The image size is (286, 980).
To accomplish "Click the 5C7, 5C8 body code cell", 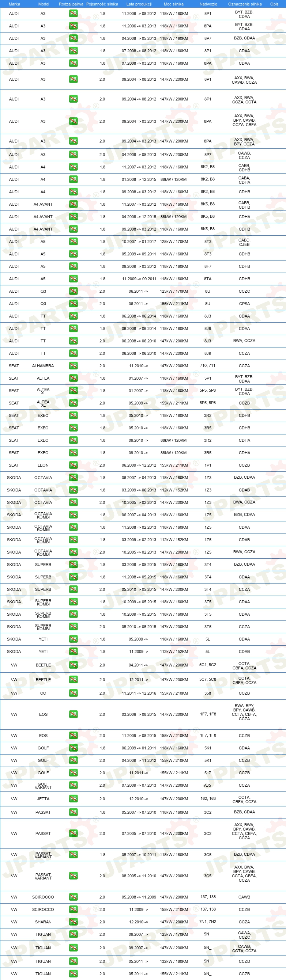I will pos(207,679).
